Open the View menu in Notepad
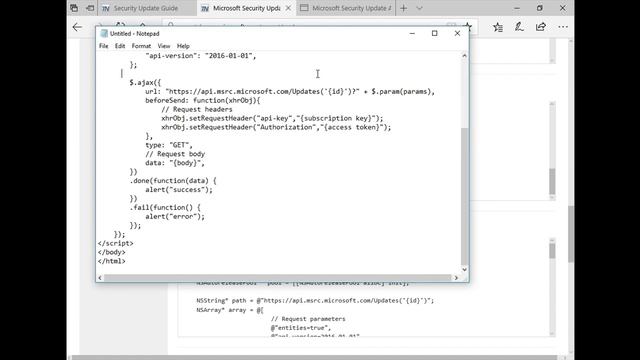The height and width of the screenshot is (360, 640). pyautogui.click(x=164, y=46)
